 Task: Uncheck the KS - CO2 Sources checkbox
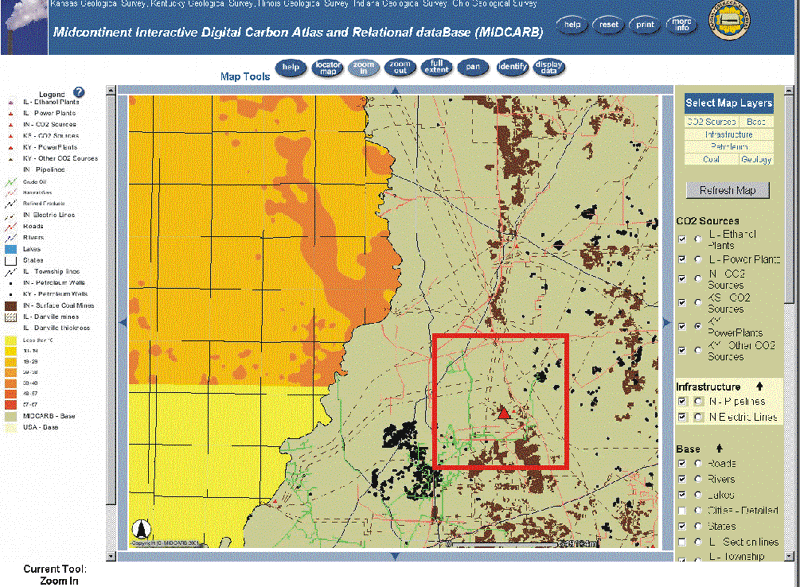coord(682,302)
